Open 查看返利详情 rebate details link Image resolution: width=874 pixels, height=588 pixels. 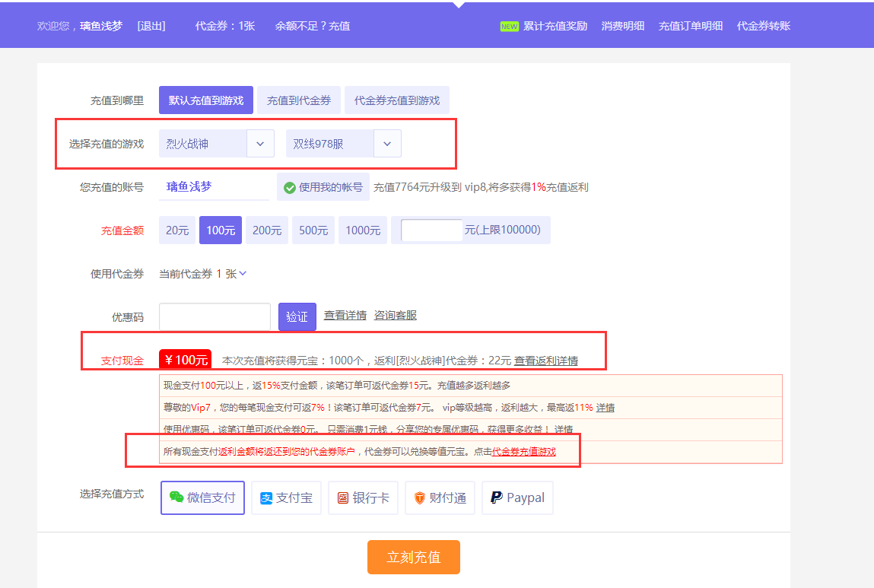coord(545,361)
